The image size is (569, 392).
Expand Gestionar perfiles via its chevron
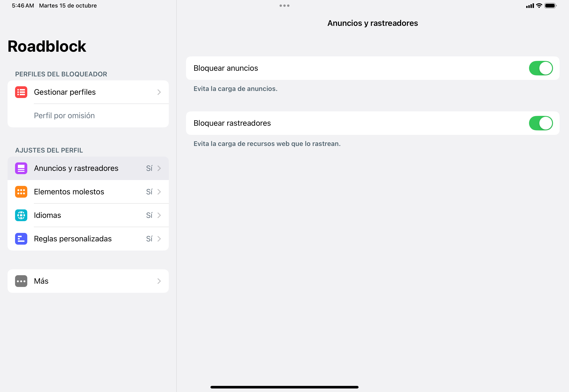tap(159, 92)
